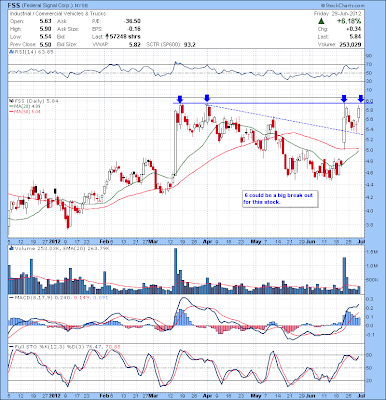Click the 'Ask:' label
Screen dimensions: 386x400
(62, 21)
